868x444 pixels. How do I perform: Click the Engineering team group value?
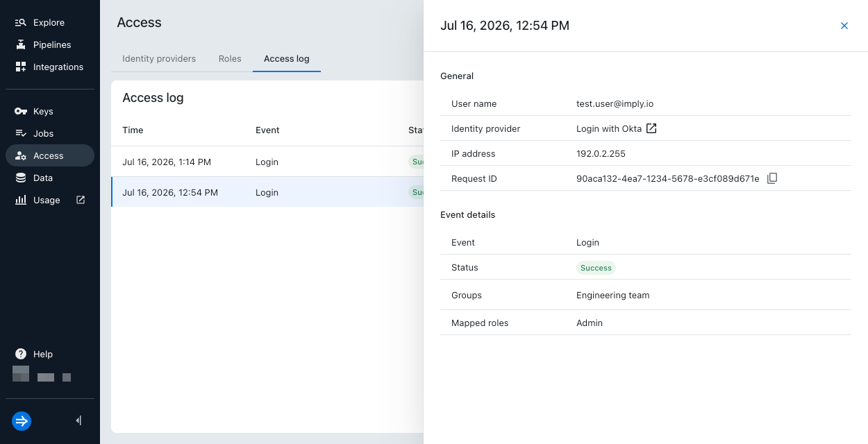(x=613, y=295)
